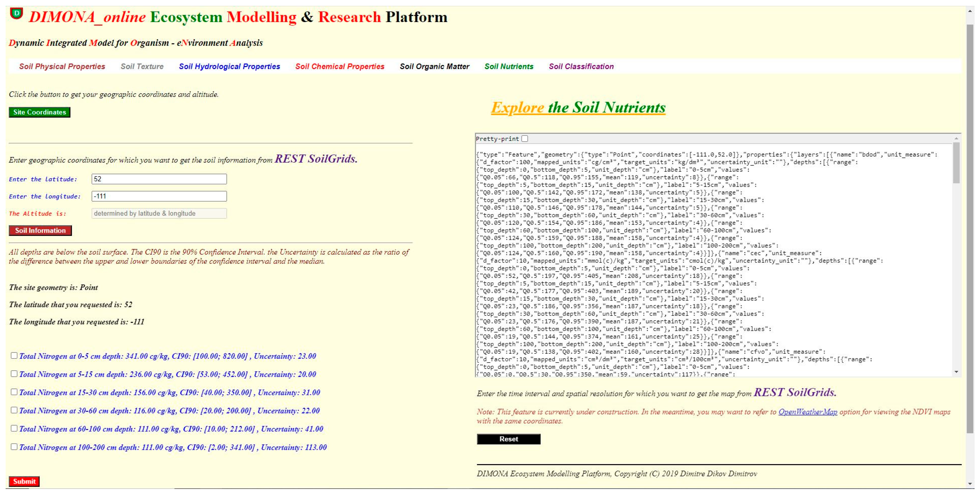The image size is (980, 497).
Task: Open the Soil Physical Properties tab
Action: pos(62,66)
